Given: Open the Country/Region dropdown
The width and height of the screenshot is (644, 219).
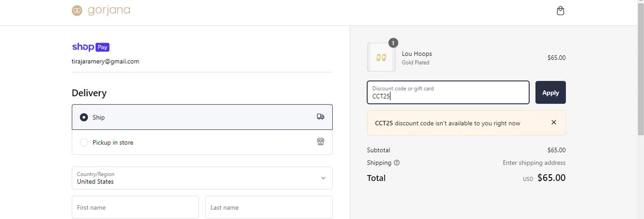Looking at the screenshot, I should 202,178.
